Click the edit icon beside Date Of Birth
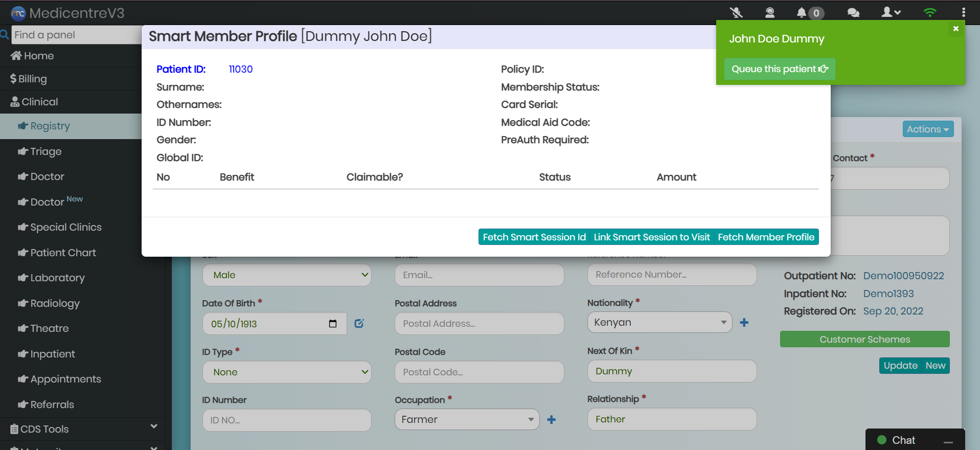The image size is (980, 450). coord(359,324)
